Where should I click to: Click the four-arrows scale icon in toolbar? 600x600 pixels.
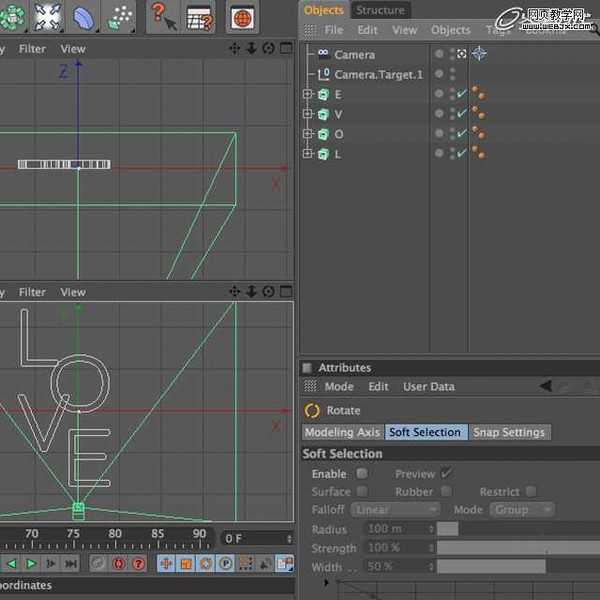point(48,15)
